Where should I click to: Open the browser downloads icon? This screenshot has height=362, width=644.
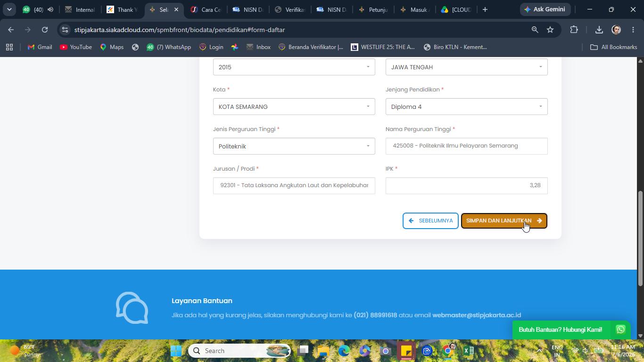599,30
